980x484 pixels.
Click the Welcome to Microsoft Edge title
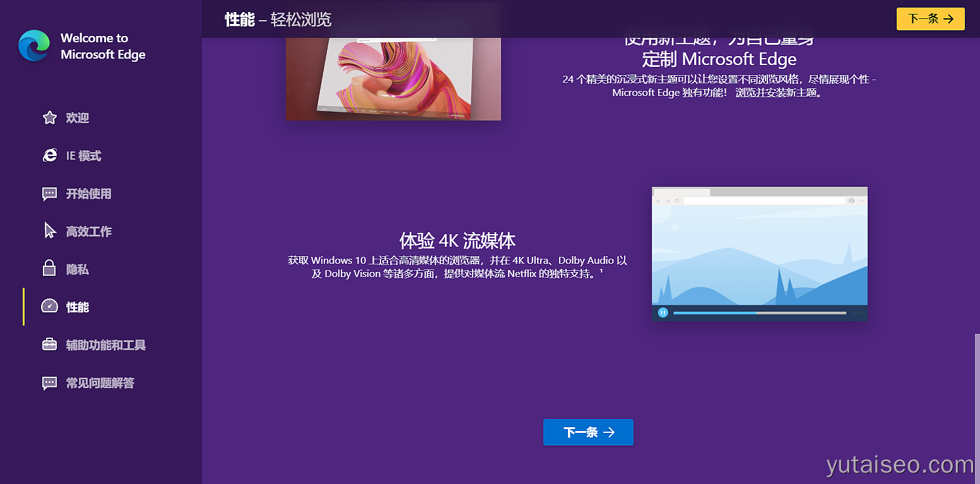[103, 46]
